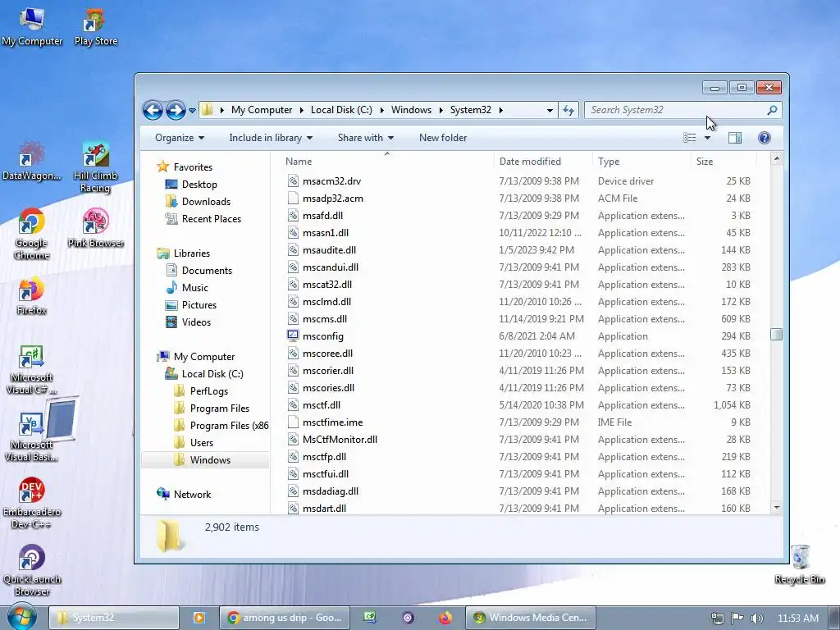Open Recent Places in sidebar
This screenshot has height=630, width=840.
pyautogui.click(x=203, y=218)
